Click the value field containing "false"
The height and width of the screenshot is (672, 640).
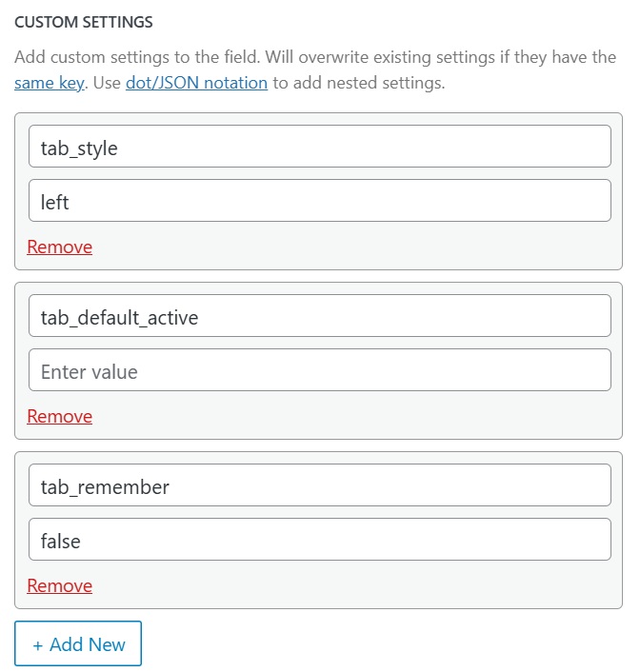320,539
